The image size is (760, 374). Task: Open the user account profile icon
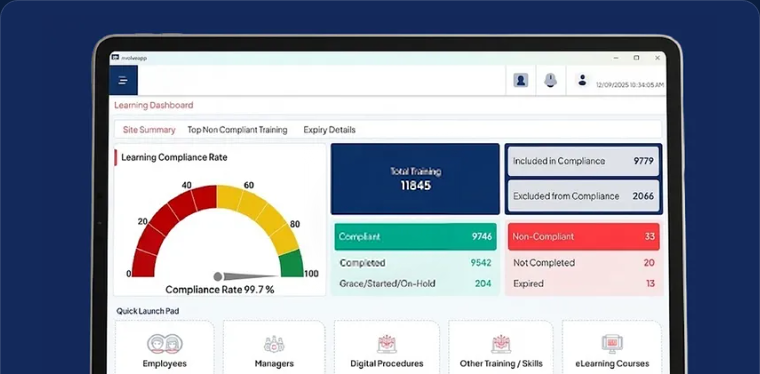click(582, 80)
